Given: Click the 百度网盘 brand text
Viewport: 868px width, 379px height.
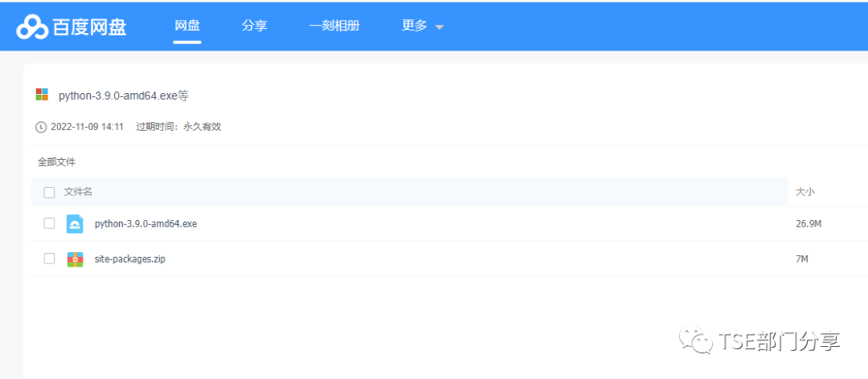Looking at the screenshot, I should (x=90, y=26).
